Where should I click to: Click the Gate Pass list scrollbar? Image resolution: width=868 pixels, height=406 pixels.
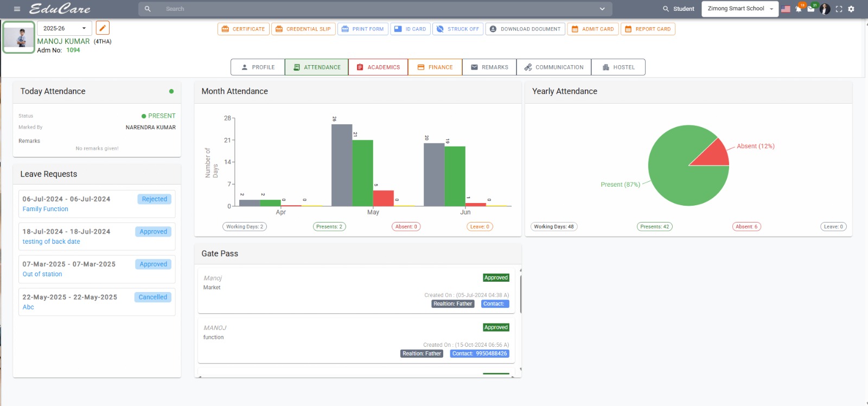[520, 294]
